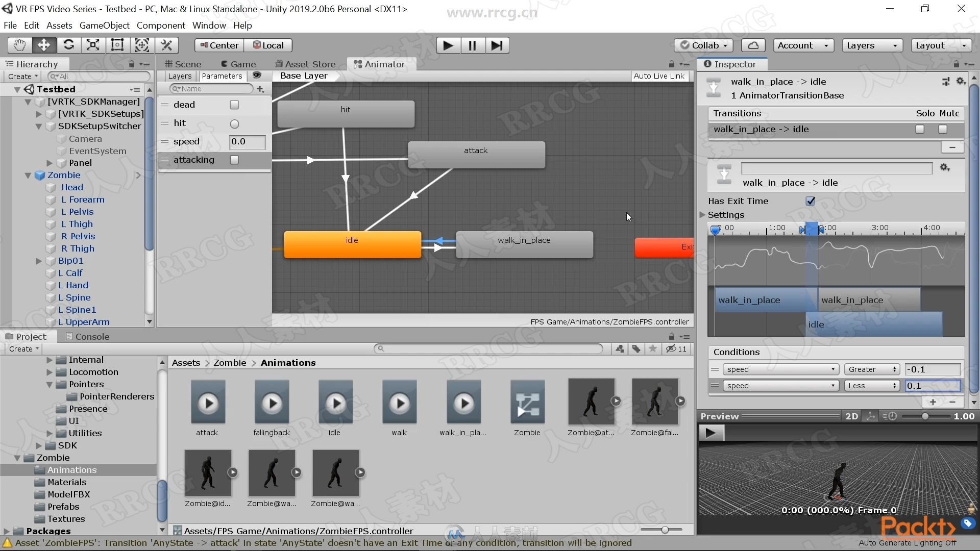Viewport: 980px width, 551px height.
Task: Toggle hidden packages count button
Action: tap(676, 349)
